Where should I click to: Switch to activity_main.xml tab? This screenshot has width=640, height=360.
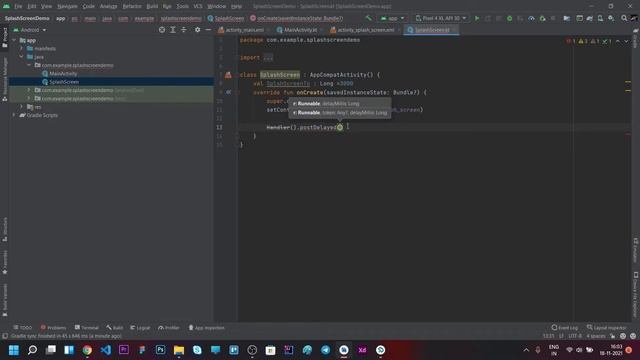(244, 30)
